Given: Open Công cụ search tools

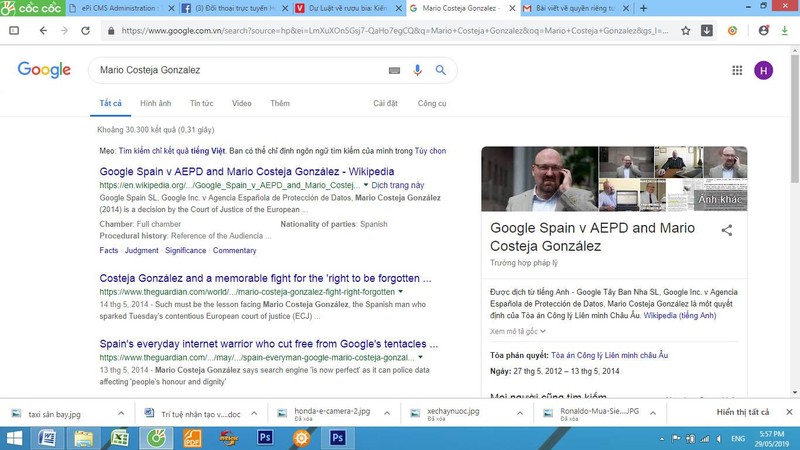Looking at the screenshot, I should pos(432,104).
